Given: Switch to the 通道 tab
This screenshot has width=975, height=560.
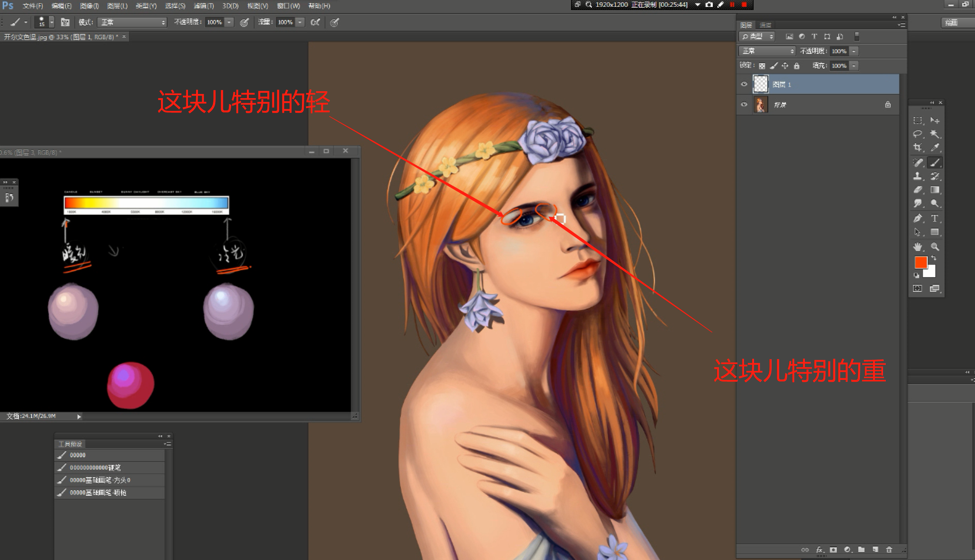Looking at the screenshot, I should [765, 25].
